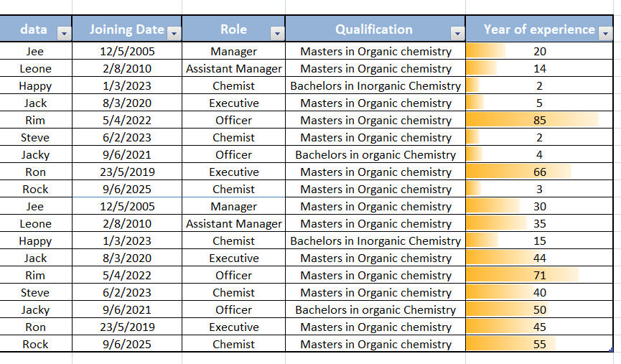The height and width of the screenshot is (364, 621).
Task: Click the data bar cell showing 71
Action: pos(540,276)
